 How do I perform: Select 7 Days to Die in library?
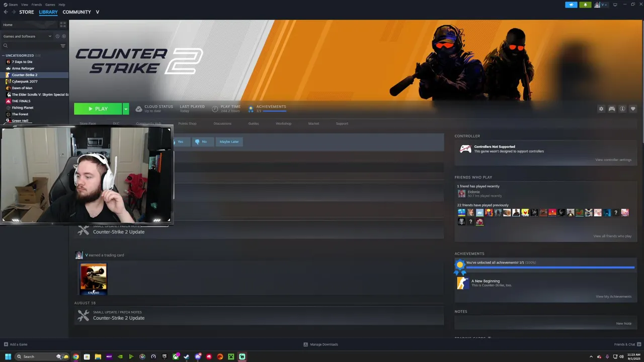coord(22,62)
